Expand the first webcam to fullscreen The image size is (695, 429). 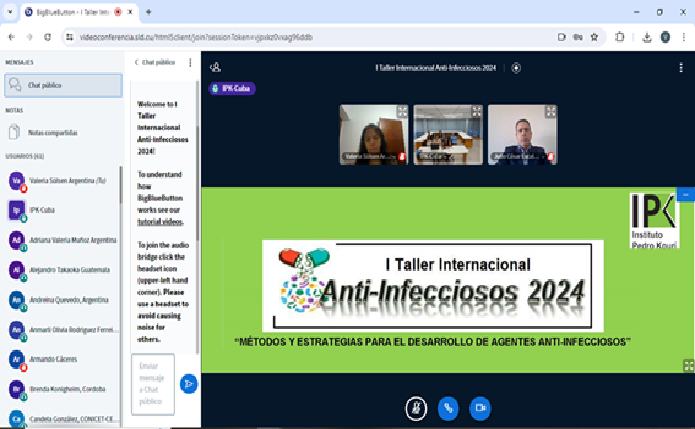tap(402, 112)
